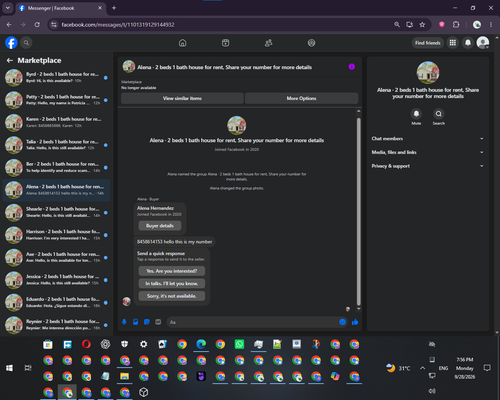Open WhatsApp from the taskbar

(x=239, y=344)
